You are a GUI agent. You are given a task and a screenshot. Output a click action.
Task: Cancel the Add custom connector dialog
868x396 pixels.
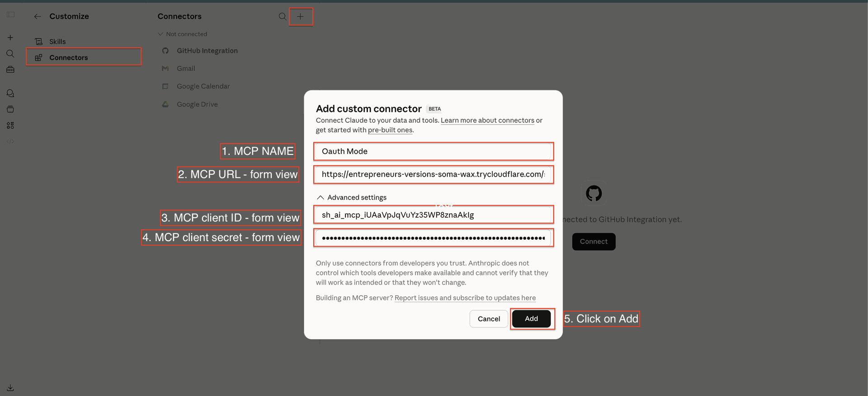point(489,319)
